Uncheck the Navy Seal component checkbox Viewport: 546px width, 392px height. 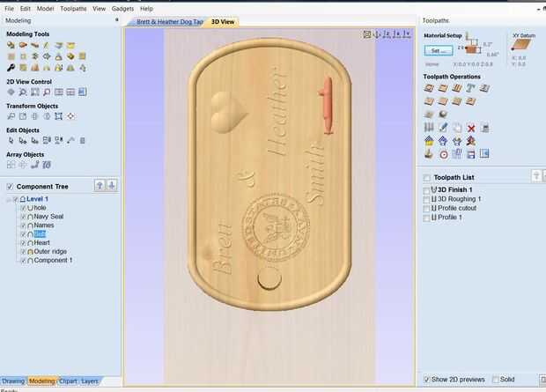click(23, 217)
